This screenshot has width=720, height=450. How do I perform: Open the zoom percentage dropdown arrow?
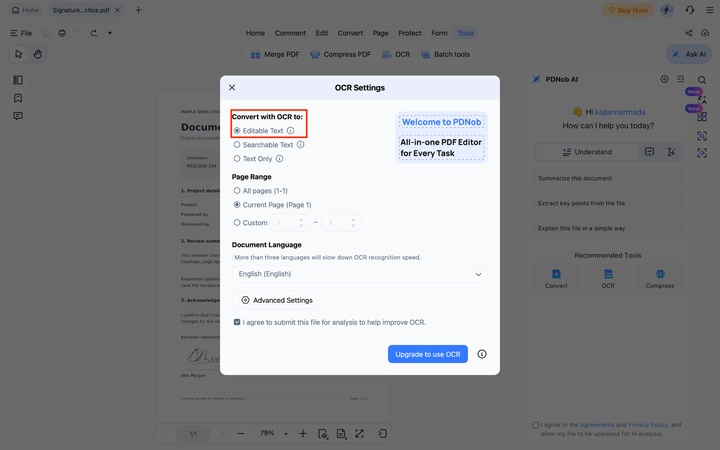tap(286, 433)
